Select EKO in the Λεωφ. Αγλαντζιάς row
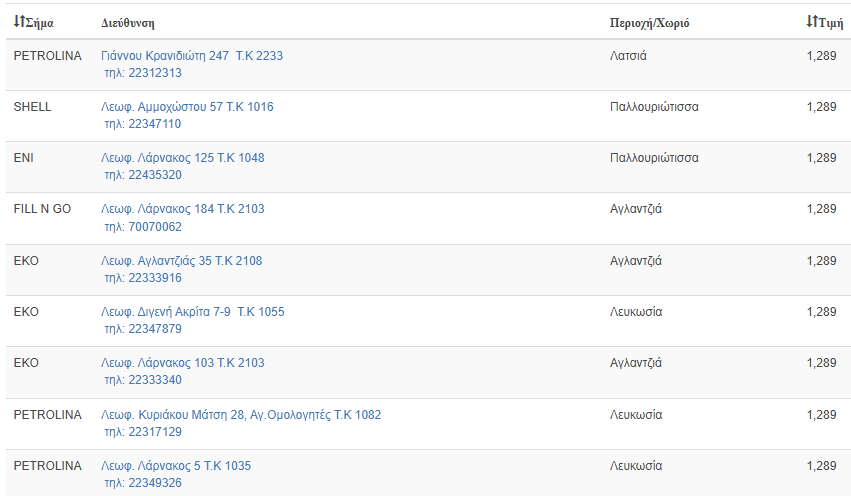851x496 pixels. click(x=26, y=261)
